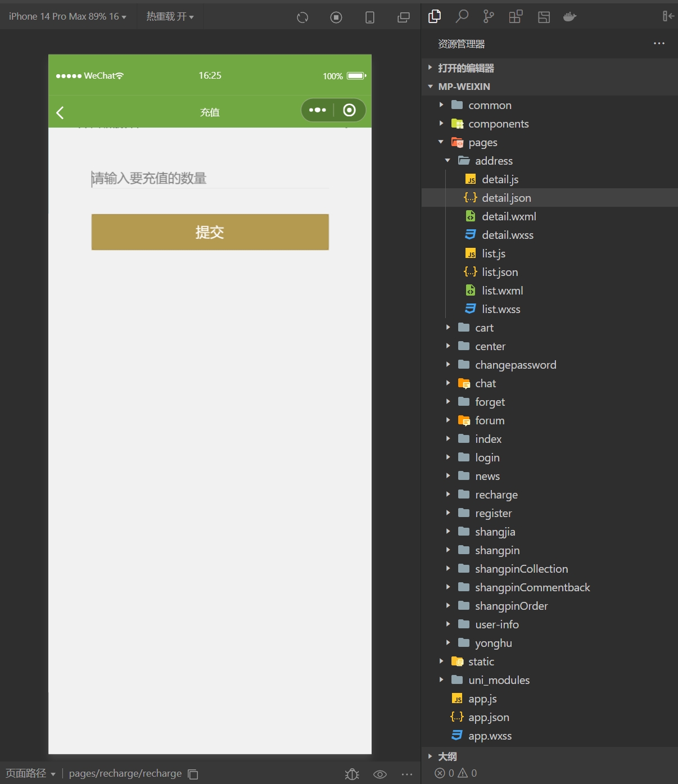Screen dimensions: 678x784
Task: Open the file explorer panel icon
Action: [435, 17]
